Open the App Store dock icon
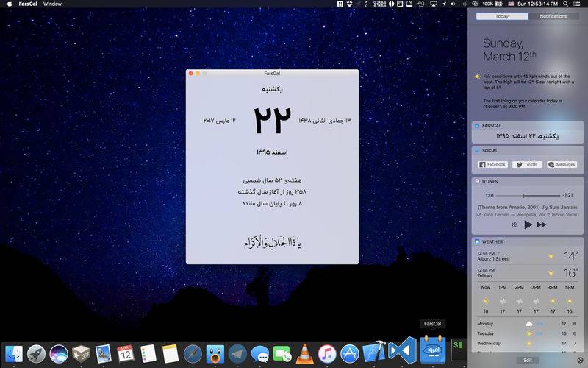Screen dimensions: 588x368 [349, 354]
